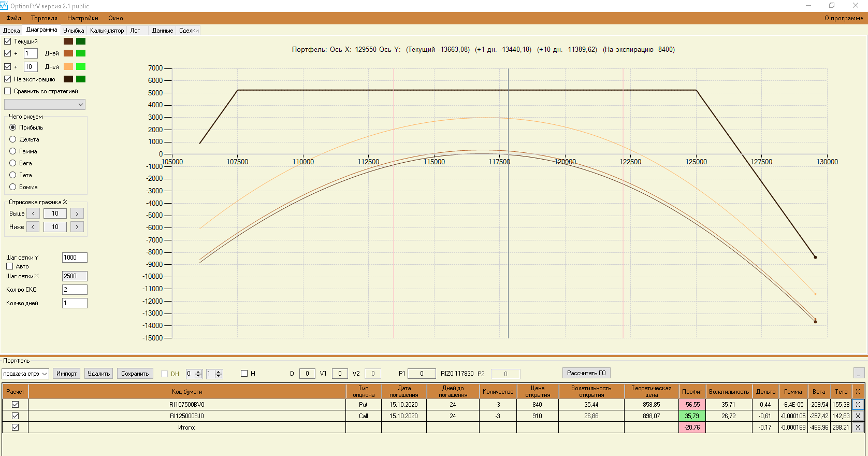Collapse the portfolio panel with the underscore button
This screenshot has width=868, height=456.
[x=859, y=373]
